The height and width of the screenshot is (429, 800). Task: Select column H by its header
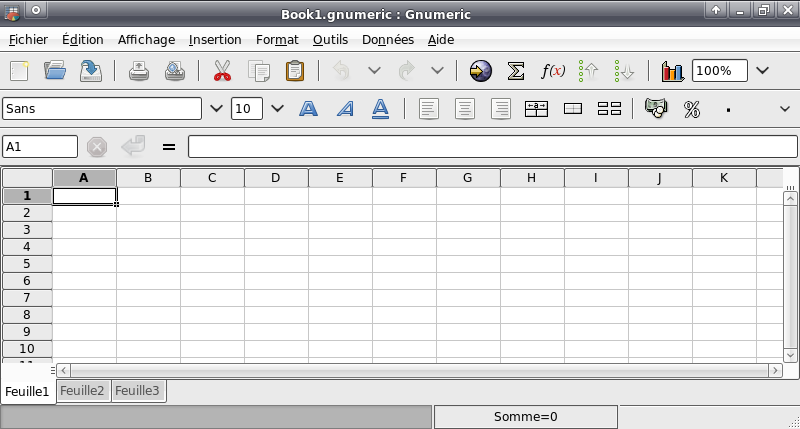point(532,178)
